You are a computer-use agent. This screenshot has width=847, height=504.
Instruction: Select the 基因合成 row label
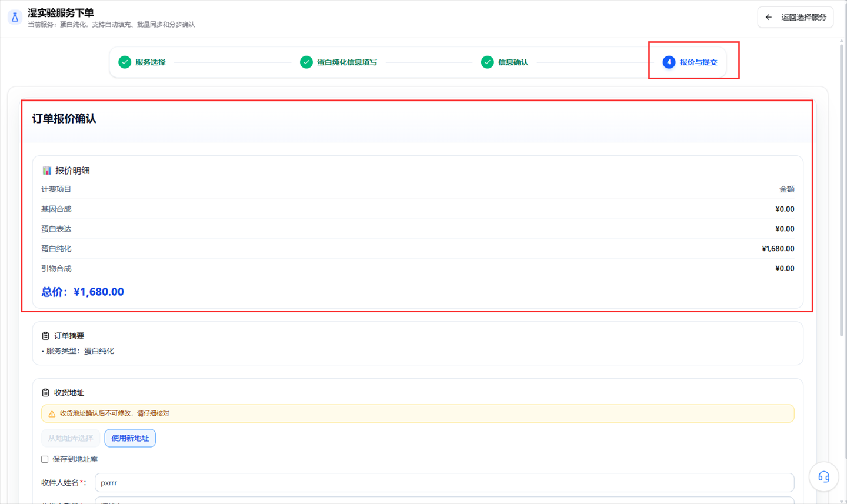tap(56, 209)
